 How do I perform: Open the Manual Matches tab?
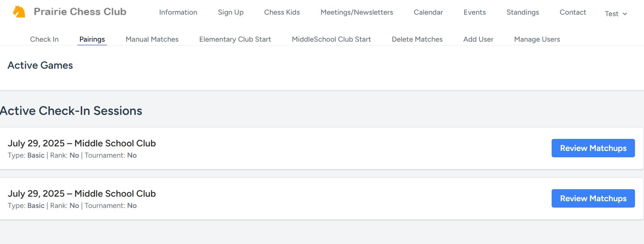[152, 39]
